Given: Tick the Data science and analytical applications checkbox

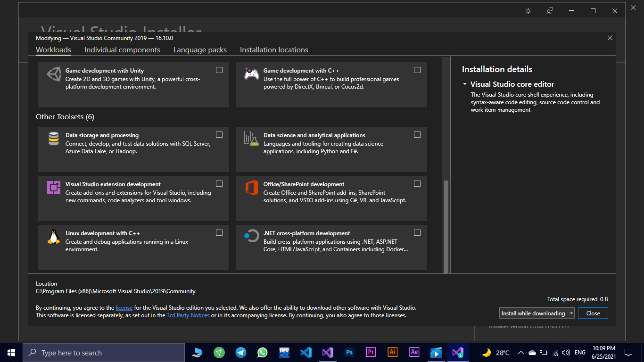Looking at the screenshot, I should [x=417, y=135].
